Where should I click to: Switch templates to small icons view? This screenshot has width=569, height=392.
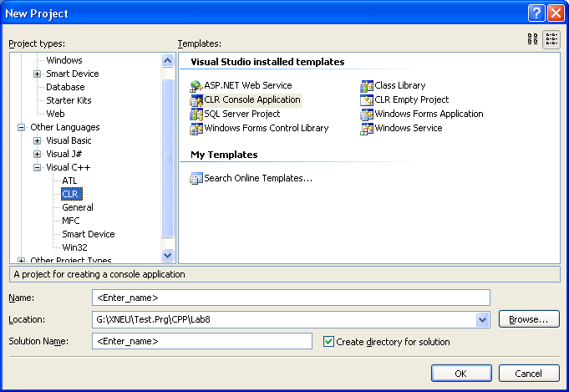click(551, 38)
